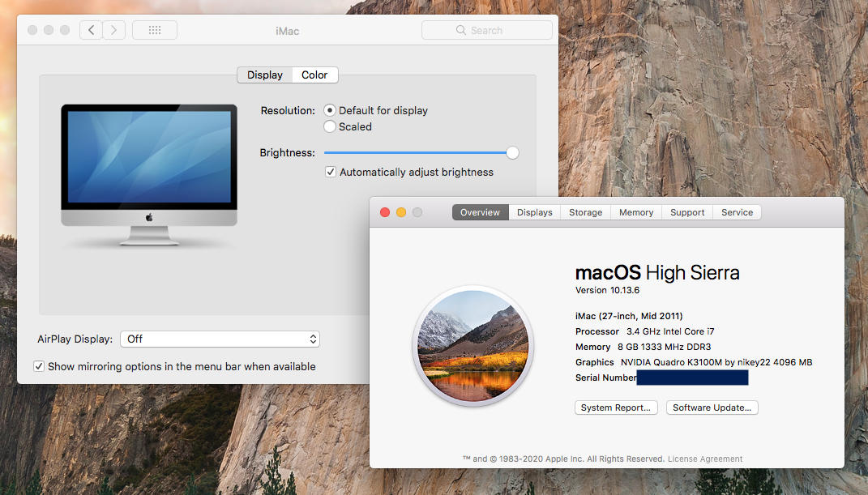Toggle Automatically adjust brightness checkbox
Viewport: 868px width, 495px height.
(331, 172)
